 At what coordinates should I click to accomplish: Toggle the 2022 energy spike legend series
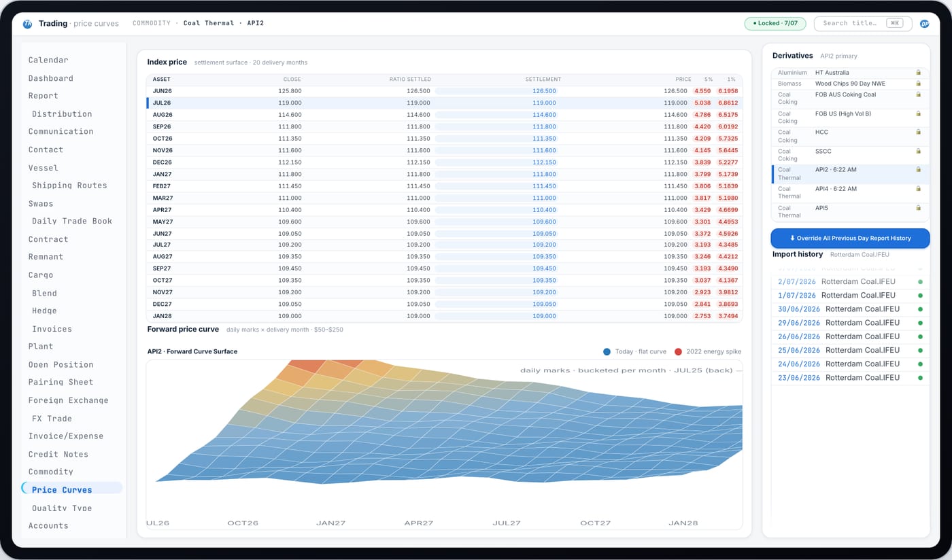point(708,351)
